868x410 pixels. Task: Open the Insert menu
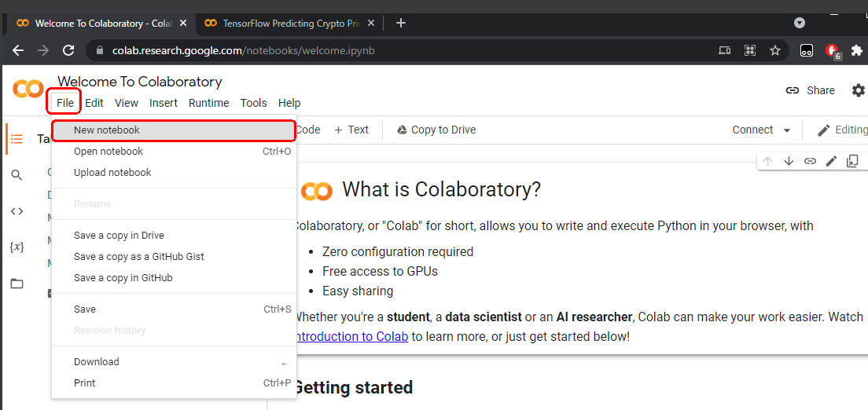coord(164,103)
